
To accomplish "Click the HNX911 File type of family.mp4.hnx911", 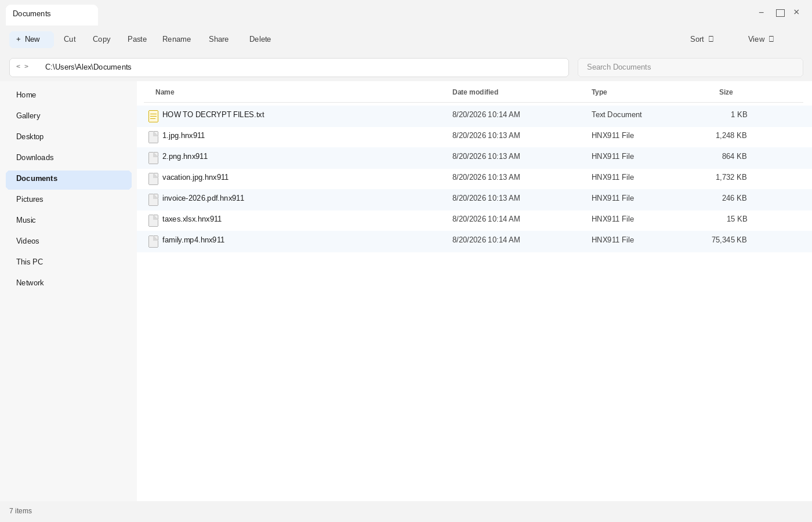I will pos(612,240).
